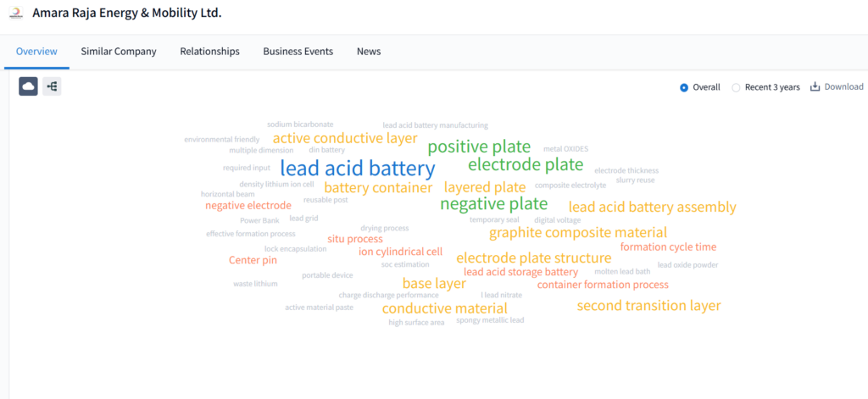Switch to Similar Company tab
Screen dimensions: 868x399
tap(119, 52)
